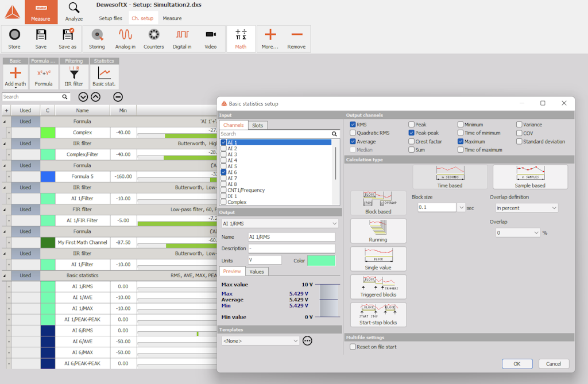Open Overlap definition dropdown
Image resolution: width=588 pixels, height=384 pixels.
[527, 208]
